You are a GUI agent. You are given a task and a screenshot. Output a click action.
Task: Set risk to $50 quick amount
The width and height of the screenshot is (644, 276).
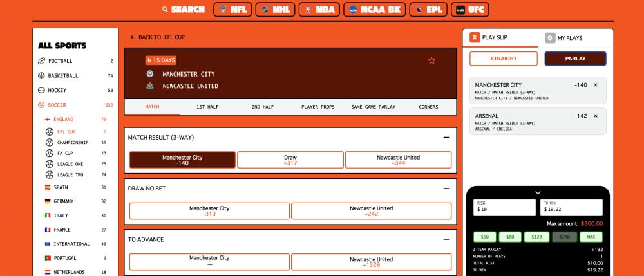click(485, 237)
